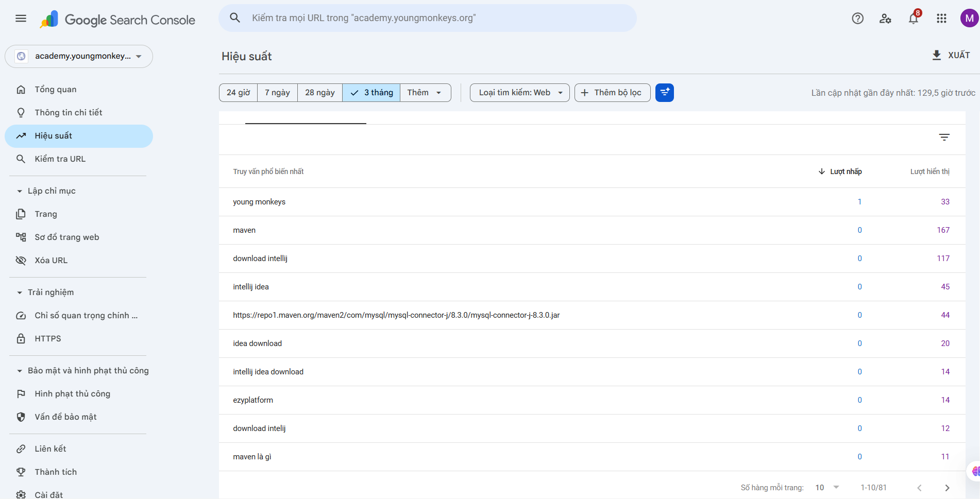The width and height of the screenshot is (980, 499).
Task: Open the notifications bell
Action: point(913,19)
